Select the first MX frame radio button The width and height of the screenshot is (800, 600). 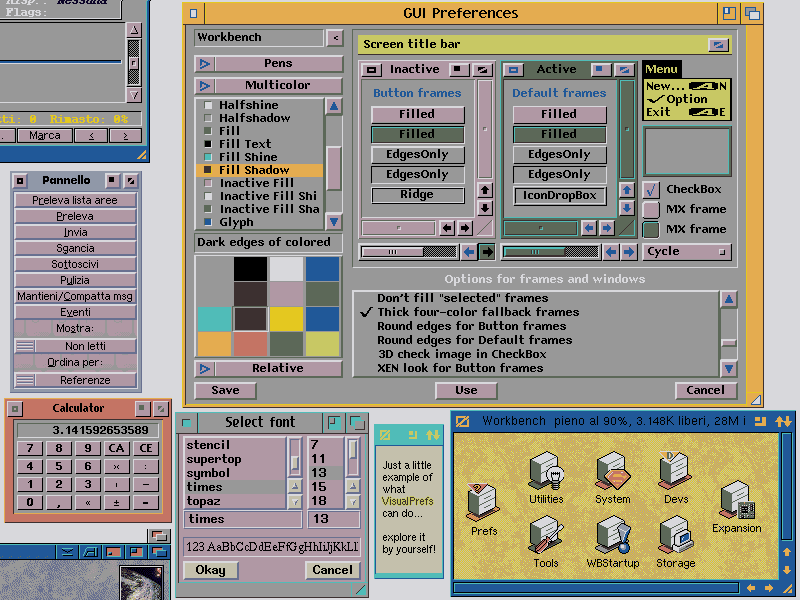click(651, 209)
